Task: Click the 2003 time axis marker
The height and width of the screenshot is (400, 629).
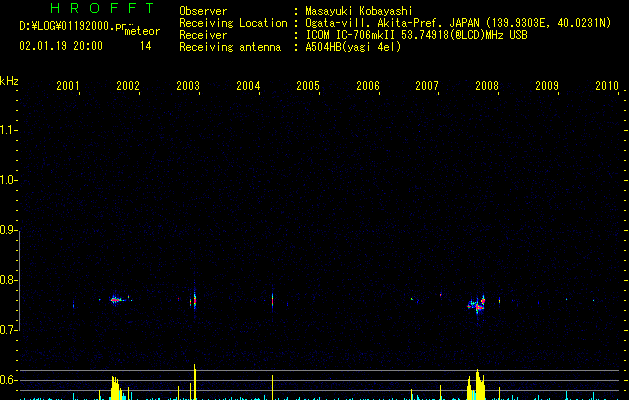Action: coord(188,85)
